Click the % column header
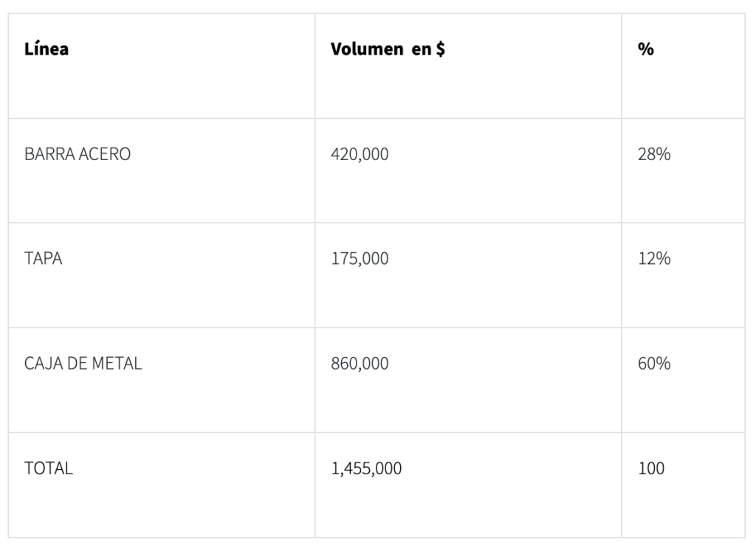The image size is (756, 551). [646, 50]
